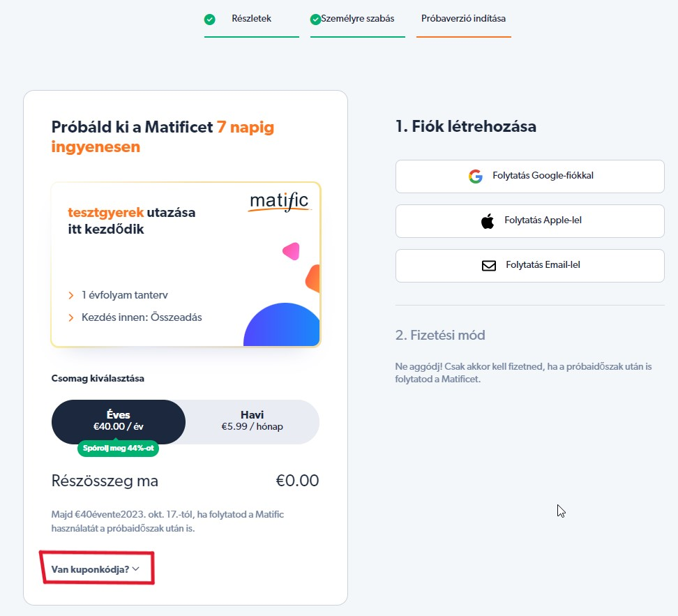This screenshot has height=616, width=678.
Task: Click the tesztgyerek utazása card thumbnail
Action: pos(186,264)
